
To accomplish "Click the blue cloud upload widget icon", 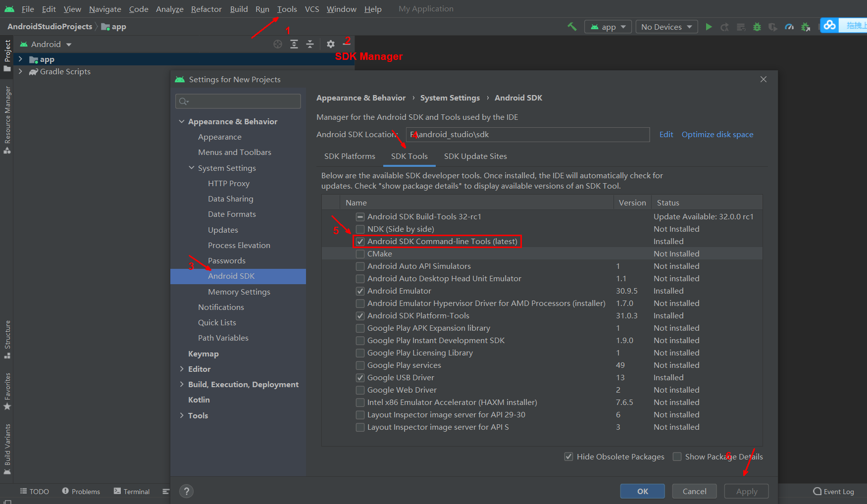I will tap(830, 25).
